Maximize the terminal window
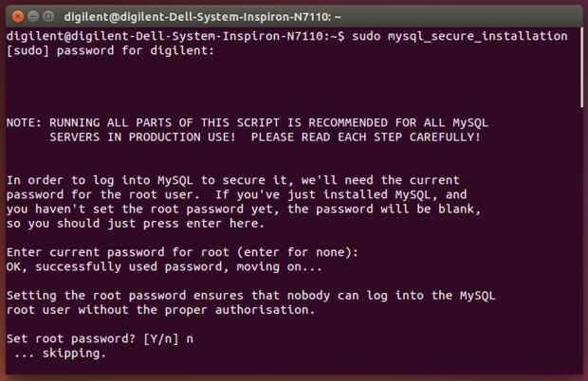 tap(49, 16)
